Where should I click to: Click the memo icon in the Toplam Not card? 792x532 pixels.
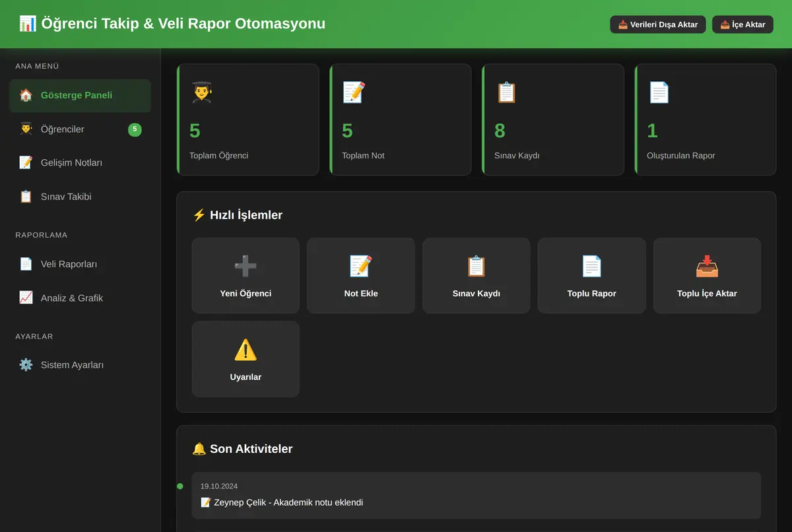(x=354, y=92)
